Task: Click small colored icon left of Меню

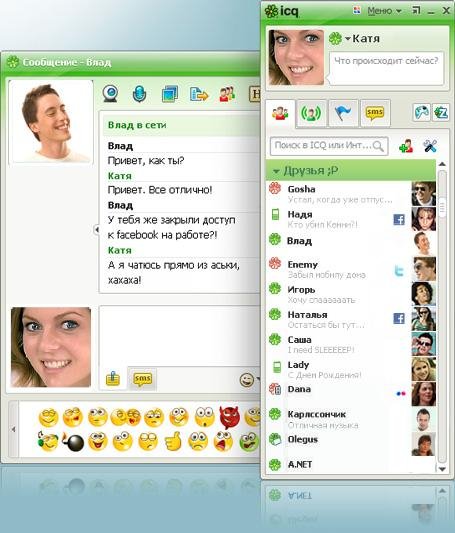Action: coord(356,10)
